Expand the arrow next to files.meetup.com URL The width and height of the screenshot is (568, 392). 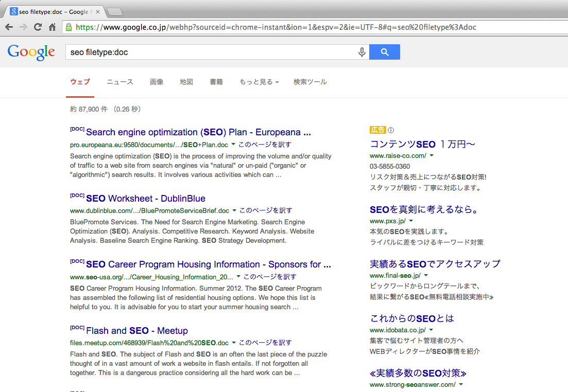pyautogui.click(x=234, y=343)
